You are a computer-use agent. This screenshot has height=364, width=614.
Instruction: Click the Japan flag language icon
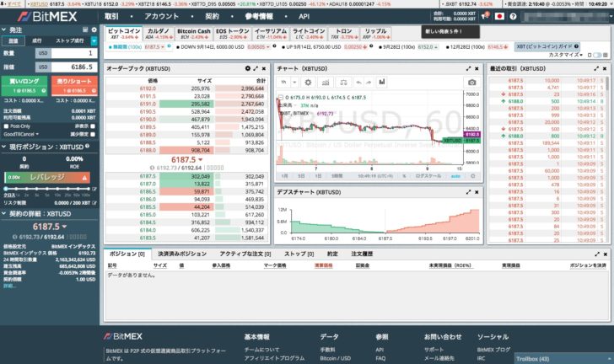click(499, 17)
